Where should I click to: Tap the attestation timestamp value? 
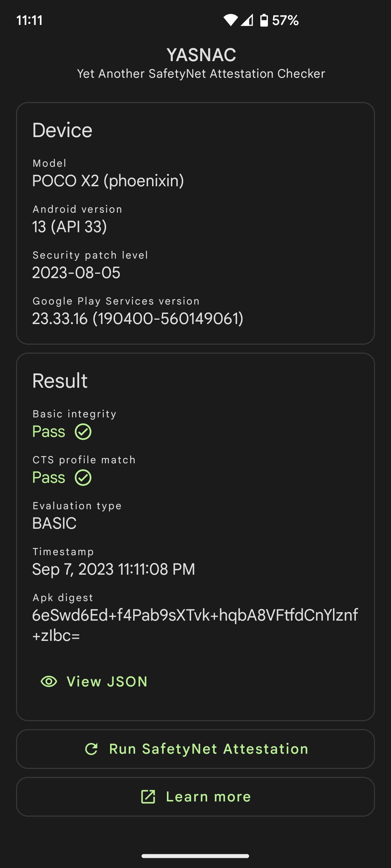coord(113,569)
